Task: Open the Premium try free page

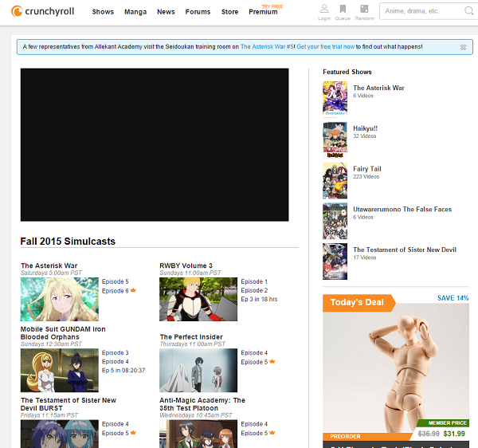Action: [264, 12]
